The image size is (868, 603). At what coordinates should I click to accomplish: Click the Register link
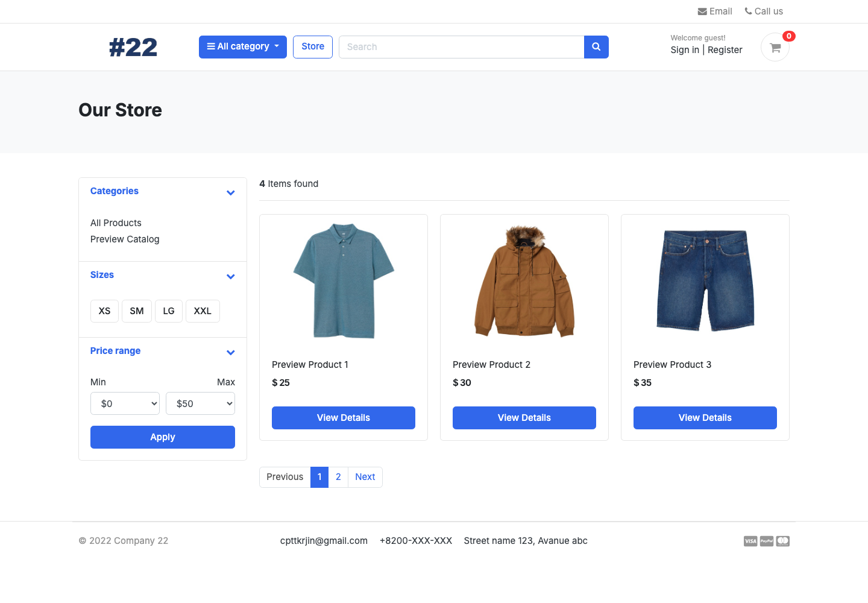point(725,50)
